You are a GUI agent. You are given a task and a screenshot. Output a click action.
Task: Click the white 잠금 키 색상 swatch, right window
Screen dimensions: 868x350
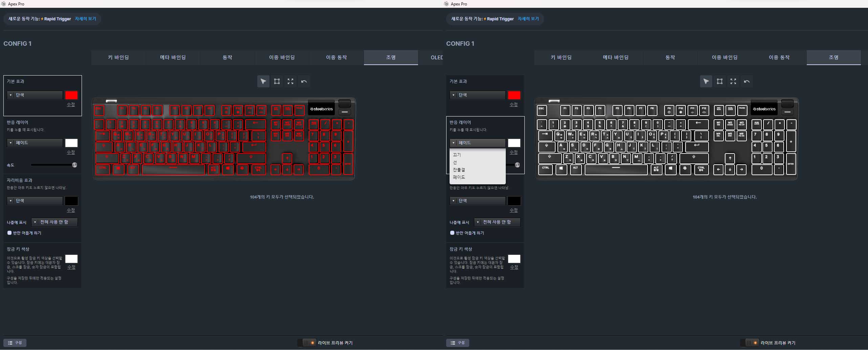(x=514, y=259)
